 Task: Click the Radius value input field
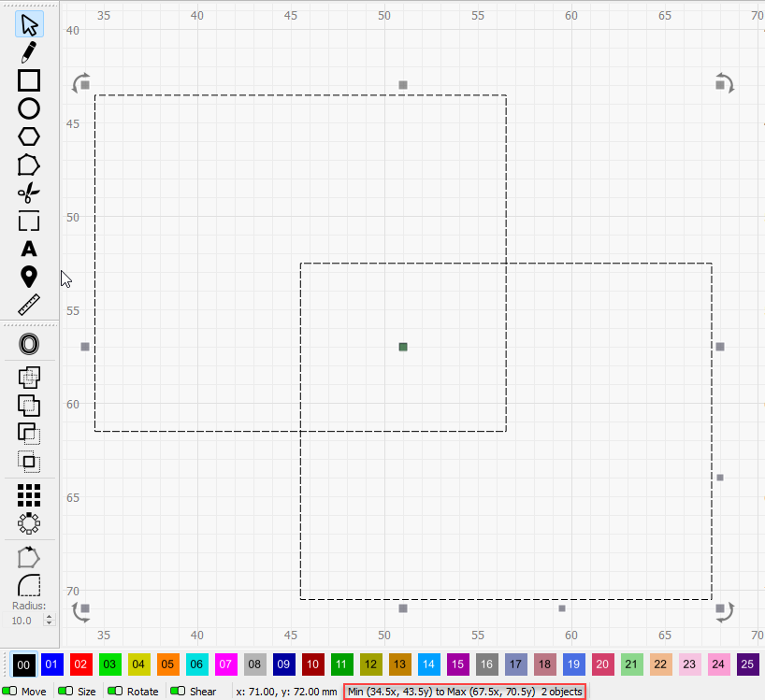click(x=22, y=621)
